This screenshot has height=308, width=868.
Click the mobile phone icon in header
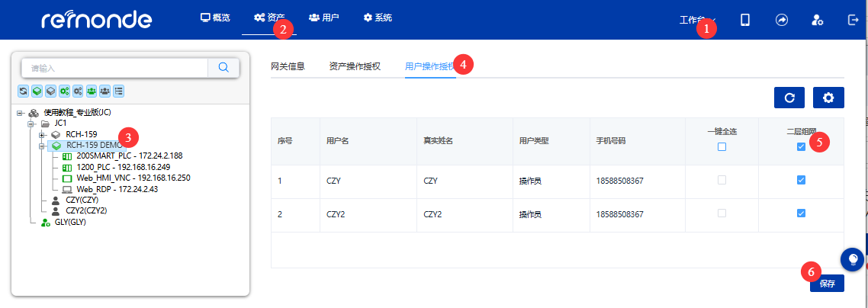pyautogui.click(x=745, y=20)
